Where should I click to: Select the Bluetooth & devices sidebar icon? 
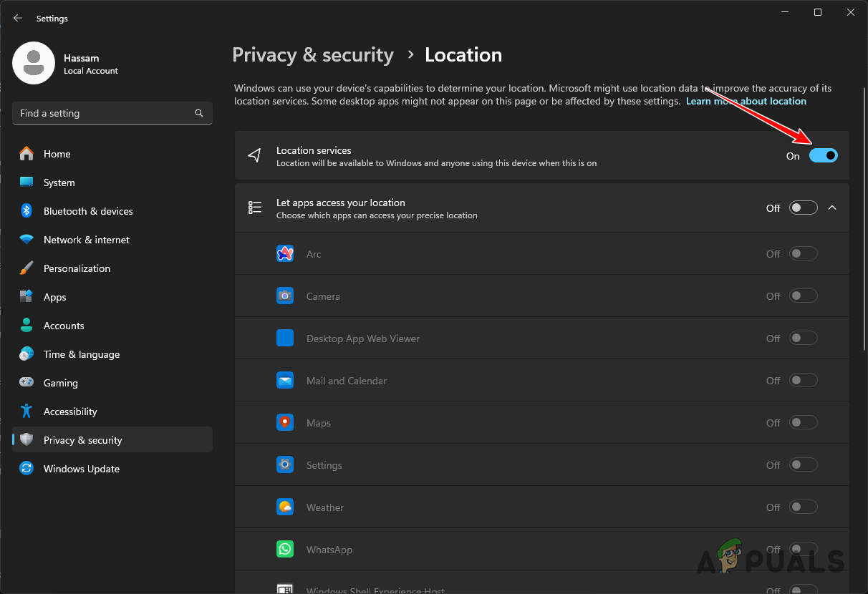coord(27,211)
